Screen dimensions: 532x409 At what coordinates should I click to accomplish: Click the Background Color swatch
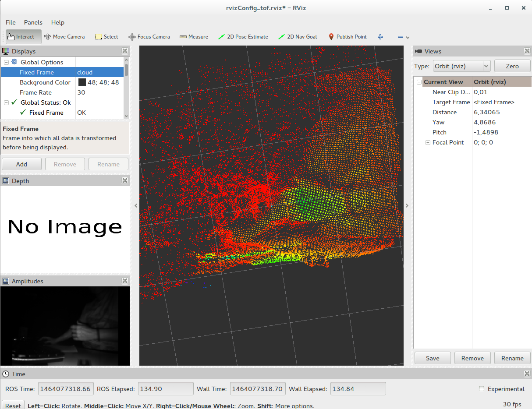(x=82, y=82)
